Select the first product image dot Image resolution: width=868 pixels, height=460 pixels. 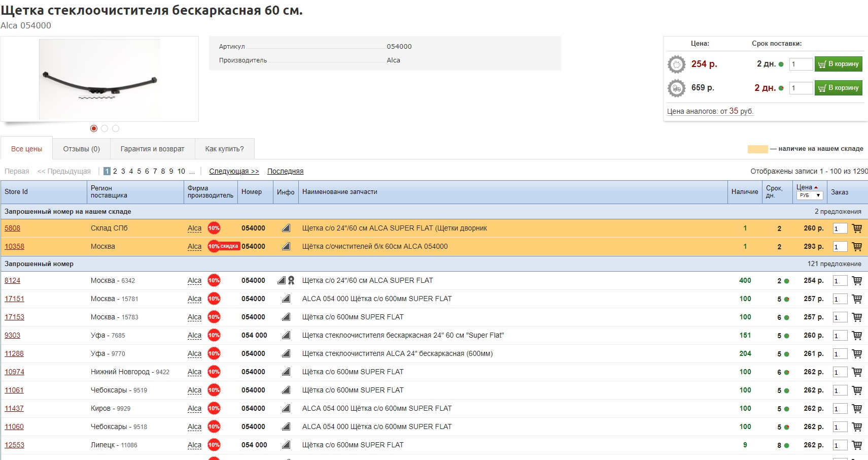point(94,128)
